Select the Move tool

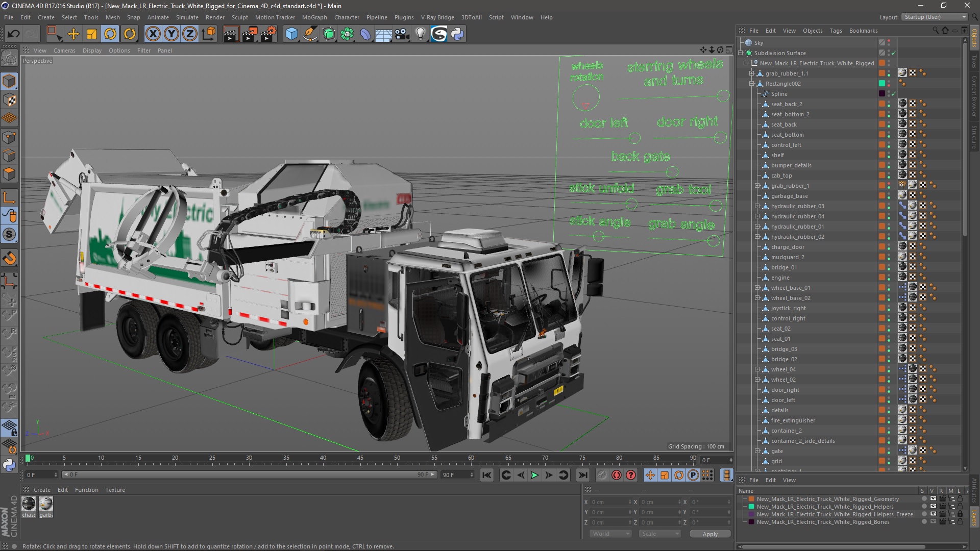click(73, 34)
